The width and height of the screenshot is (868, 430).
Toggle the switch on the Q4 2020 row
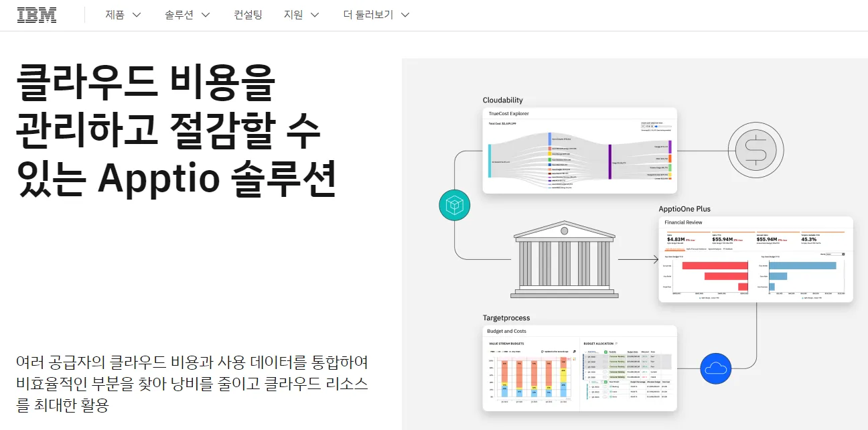605,372
